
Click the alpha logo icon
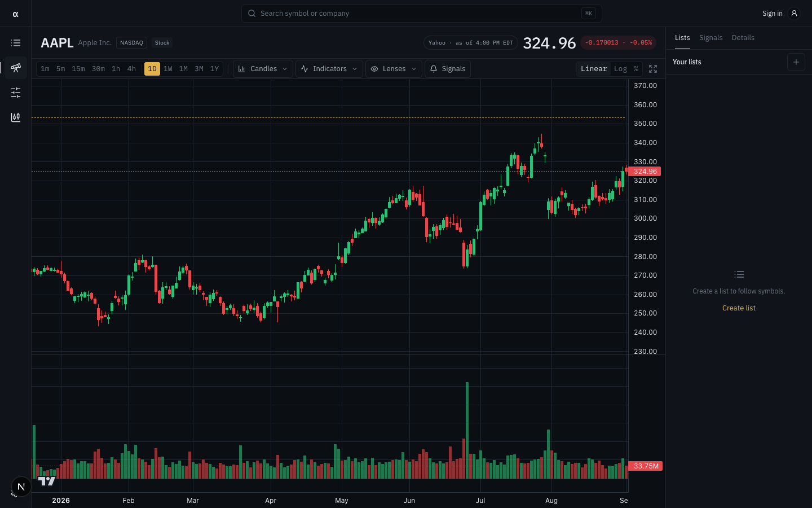tap(15, 14)
